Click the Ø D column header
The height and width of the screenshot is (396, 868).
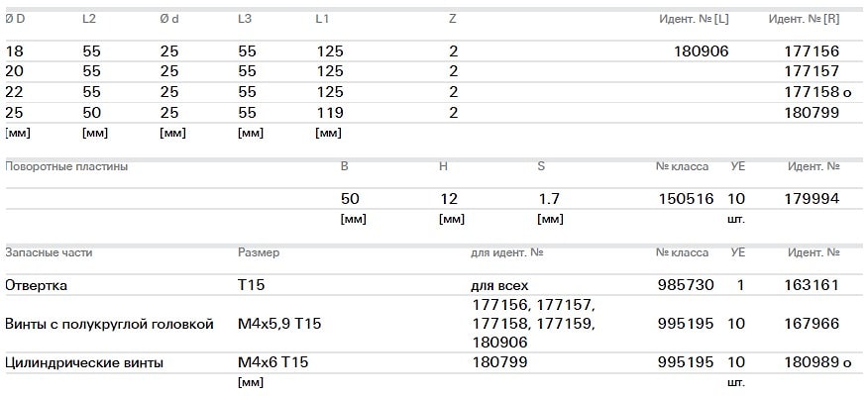pyautogui.click(x=16, y=20)
